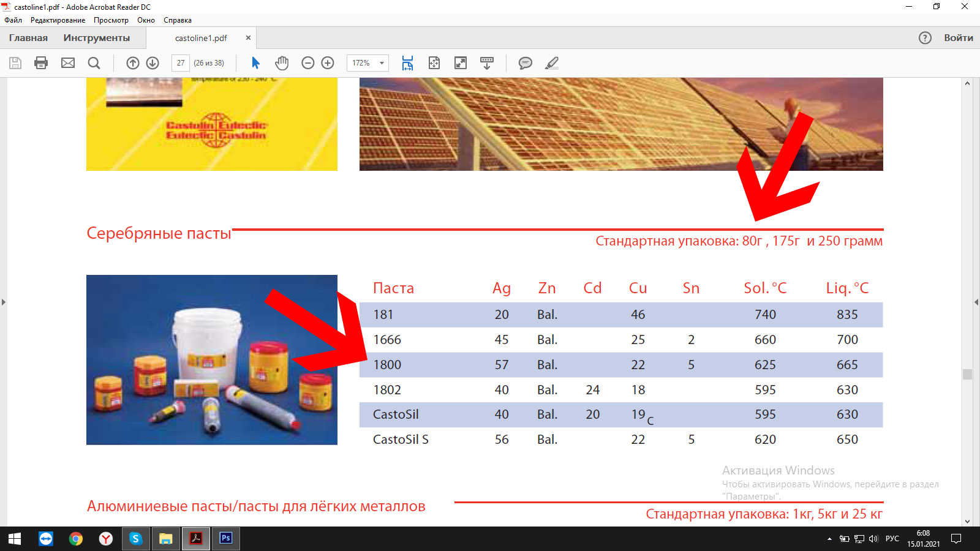The image size is (980, 551).
Task: Click the Sol. °C column header
Action: point(765,288)
